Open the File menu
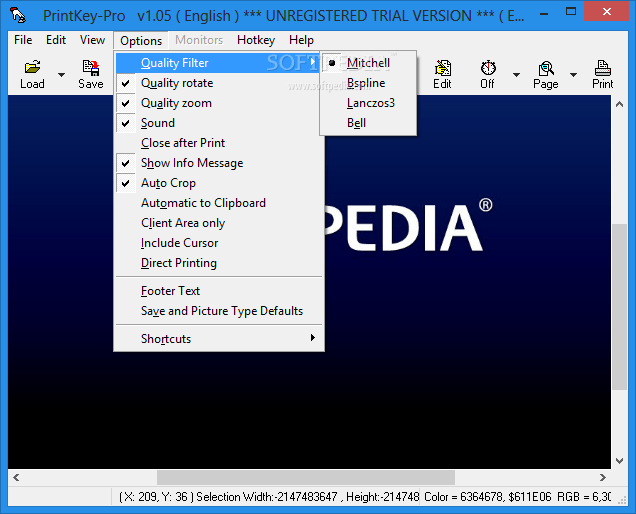 (23, 40)
